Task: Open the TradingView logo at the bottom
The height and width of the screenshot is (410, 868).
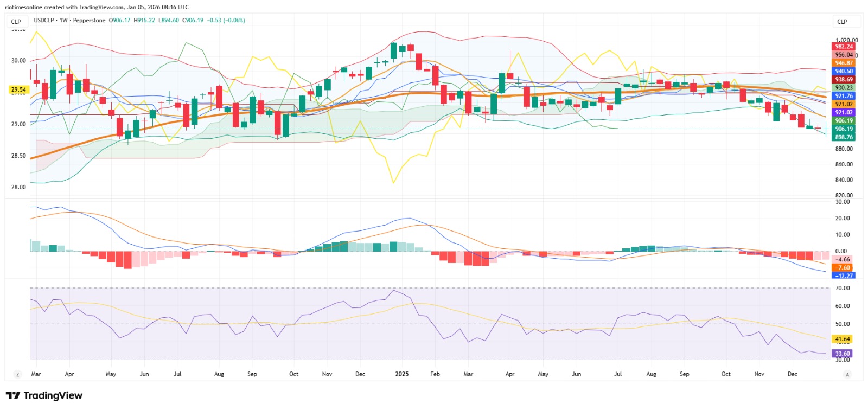Action: [44, 395]
